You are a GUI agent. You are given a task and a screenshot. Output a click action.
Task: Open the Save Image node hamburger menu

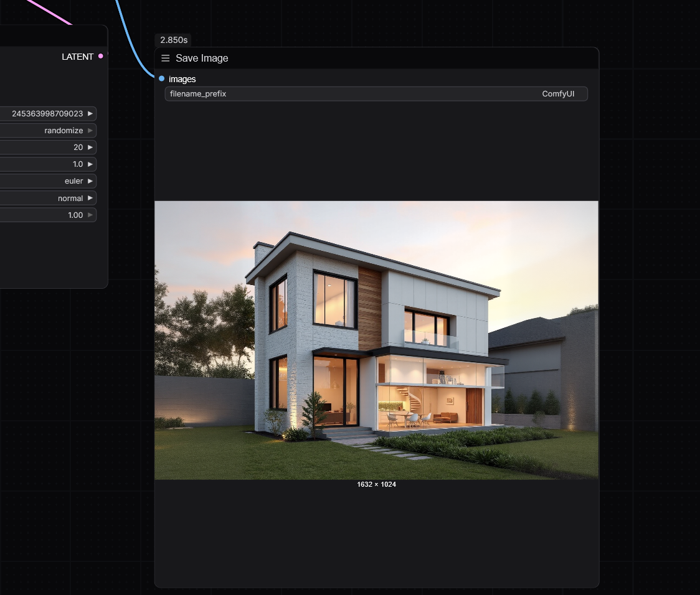(165, 59)
